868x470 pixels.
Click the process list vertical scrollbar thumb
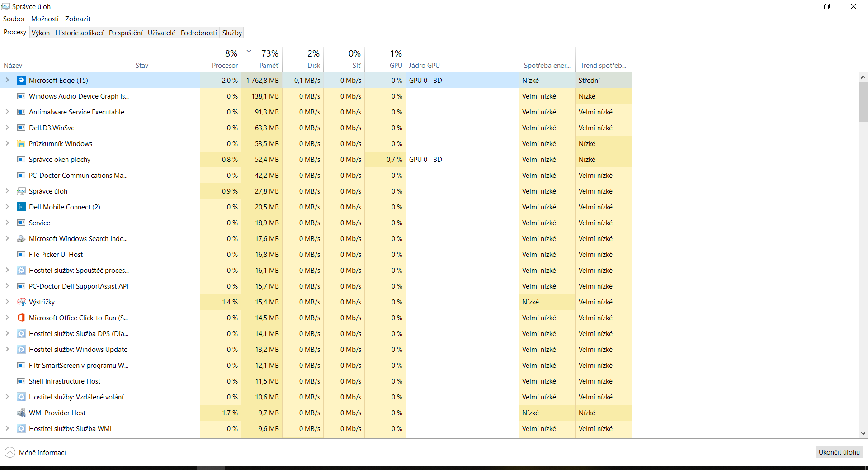pyautogui.click(x=863, y=102)
